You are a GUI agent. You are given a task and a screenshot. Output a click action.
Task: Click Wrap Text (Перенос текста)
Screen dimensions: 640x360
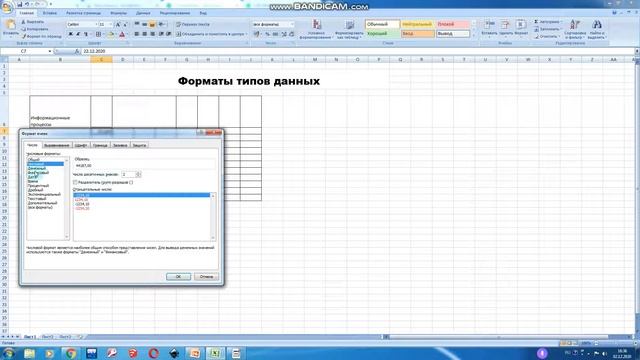point(193,24)
